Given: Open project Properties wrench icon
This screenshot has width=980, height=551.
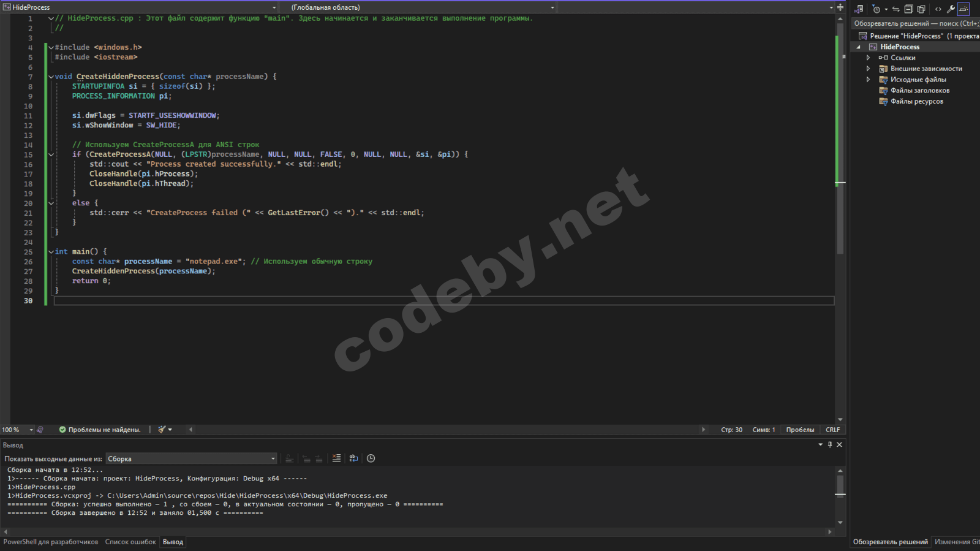Looking at the screenshot, I should tap(951, 9).
